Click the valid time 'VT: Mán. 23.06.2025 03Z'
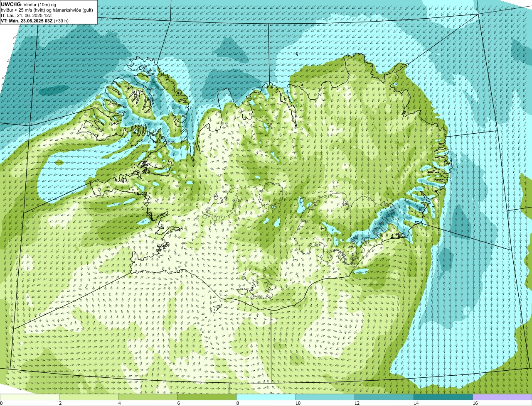Viewport: 532px width, 406px height. 27,21
